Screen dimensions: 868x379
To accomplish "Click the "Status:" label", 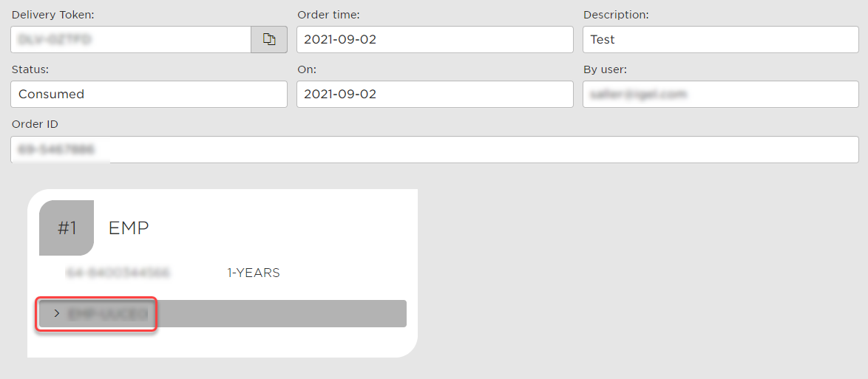I will 30,69.
